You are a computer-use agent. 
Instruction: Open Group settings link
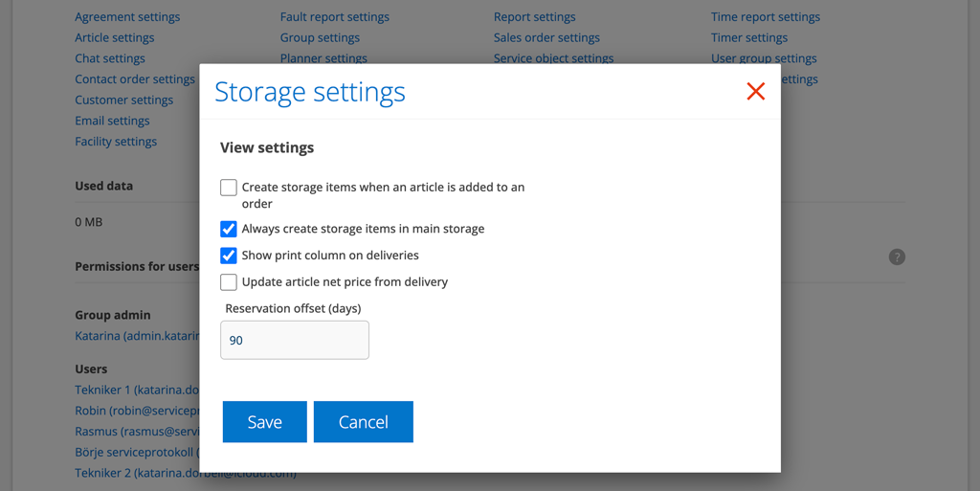point(320,38)
